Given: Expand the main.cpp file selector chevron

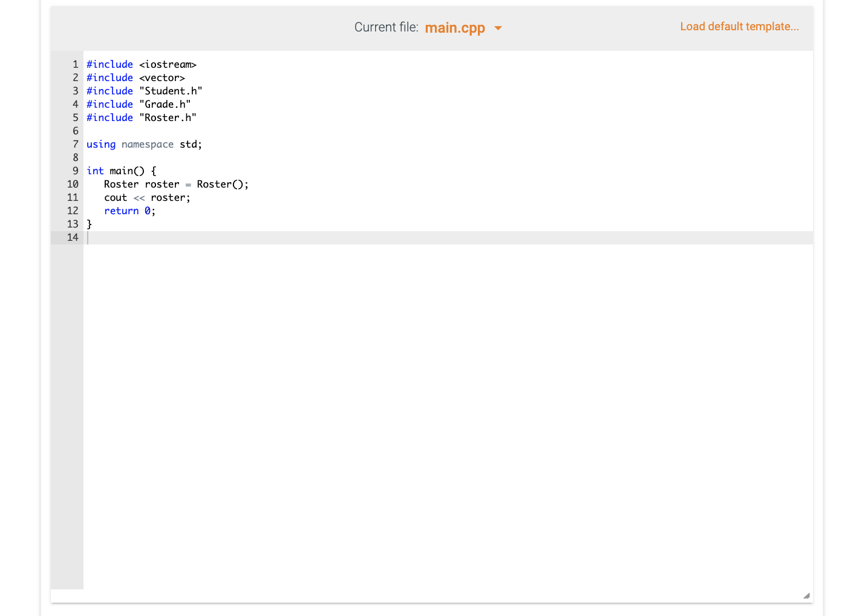Looking at the screenshot, I should [x=498, y=28].
